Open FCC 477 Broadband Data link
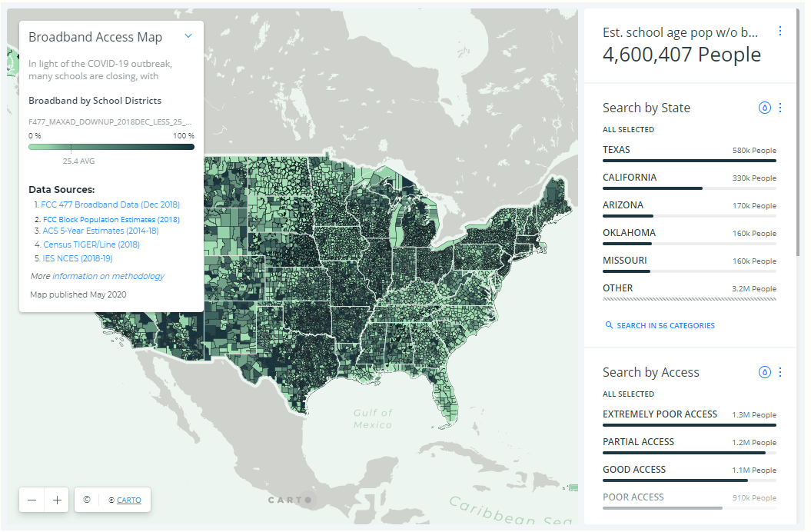 point(110,204)
